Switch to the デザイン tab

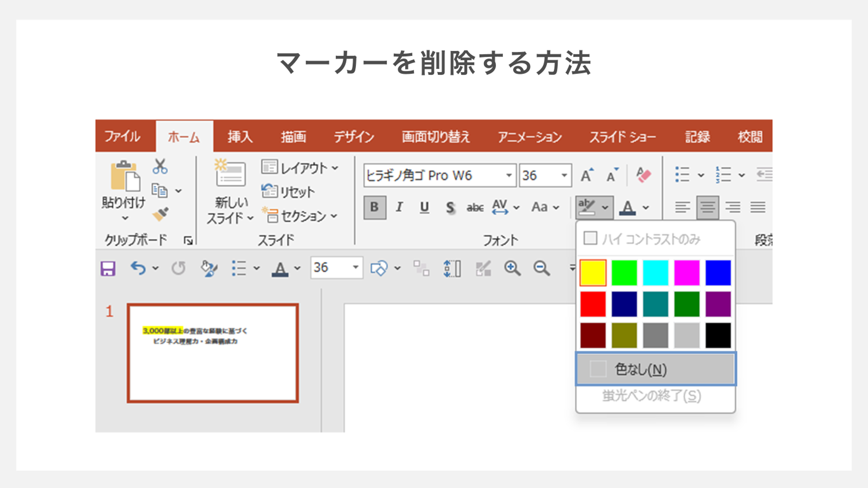(354, 137)
